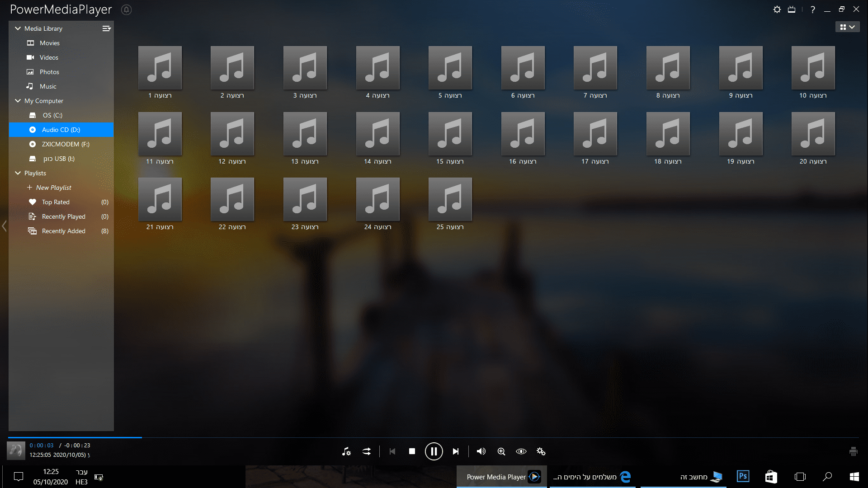Viewport: 868px width, 488px height.
Task: Click the notification bell icon
Action: point(127,10)
